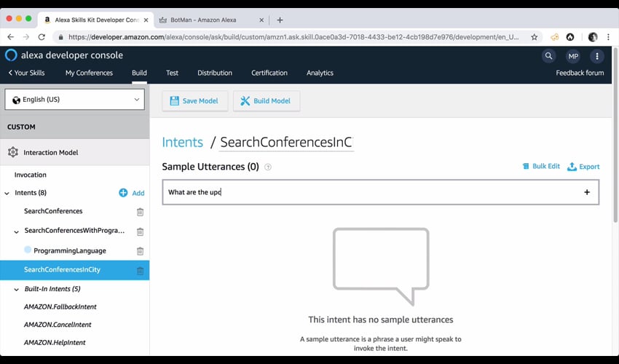This screenshot has width=619, height=364.
Task: Click the flame extension icon in Chrome
Action: coord(570,37)
